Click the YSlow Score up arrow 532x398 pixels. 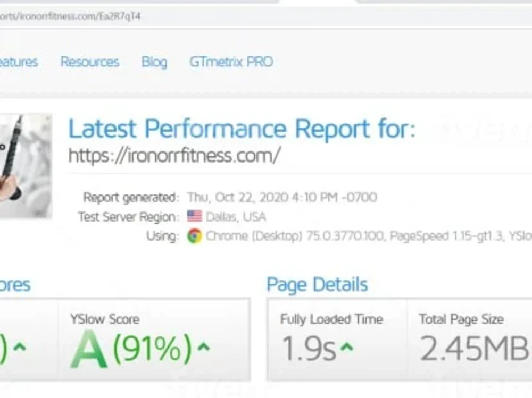click(x=204, y=347)
